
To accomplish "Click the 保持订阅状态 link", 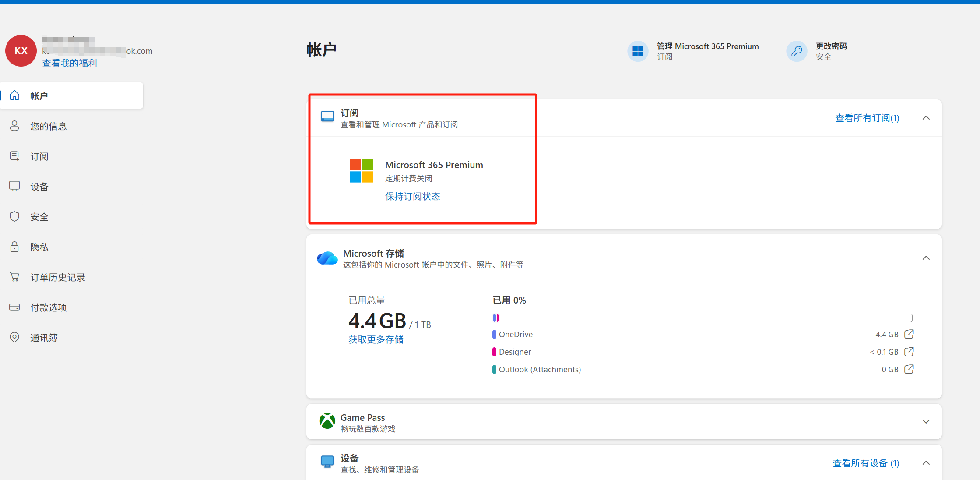I will coord(413,197).
